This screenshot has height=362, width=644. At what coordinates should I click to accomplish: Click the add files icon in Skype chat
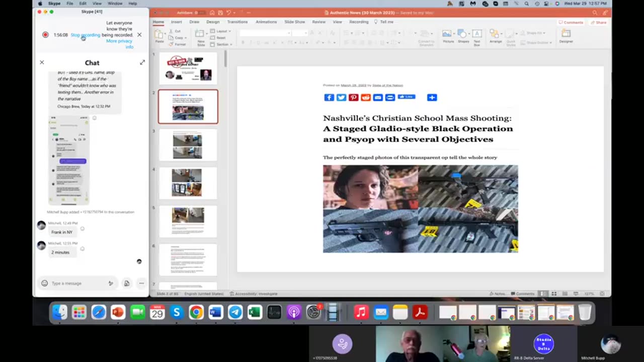point(126,283)
